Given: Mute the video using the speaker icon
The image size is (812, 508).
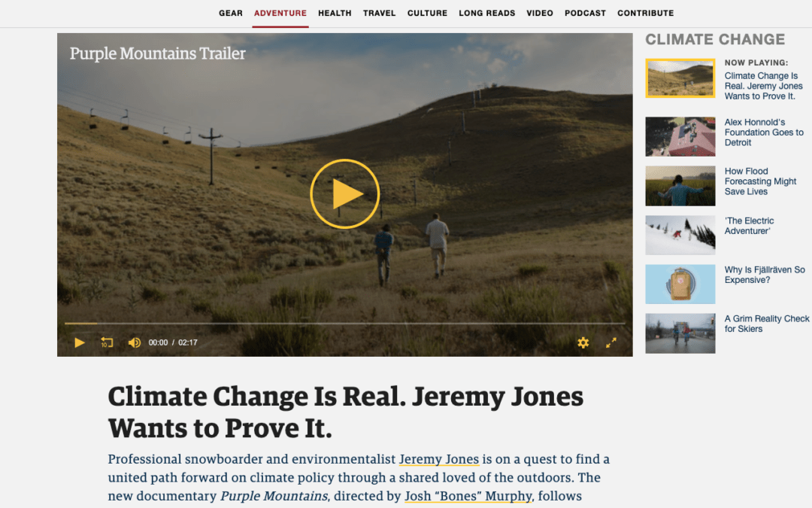Looking at the screenshot, I should [x=134, y=342].
